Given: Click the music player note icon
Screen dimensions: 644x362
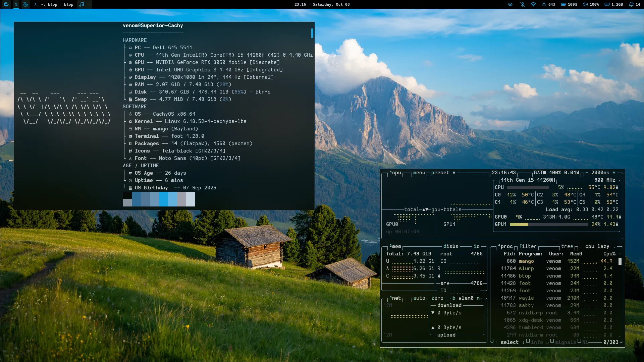Looking at the screenshot, I should [x=82, y=4].
